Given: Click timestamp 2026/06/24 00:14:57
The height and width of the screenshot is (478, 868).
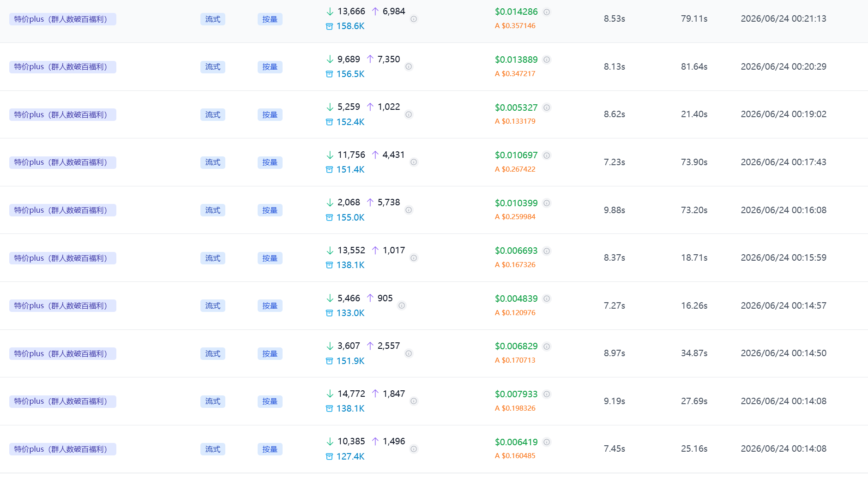Looking at the screenshot, I should pos(784,305).
